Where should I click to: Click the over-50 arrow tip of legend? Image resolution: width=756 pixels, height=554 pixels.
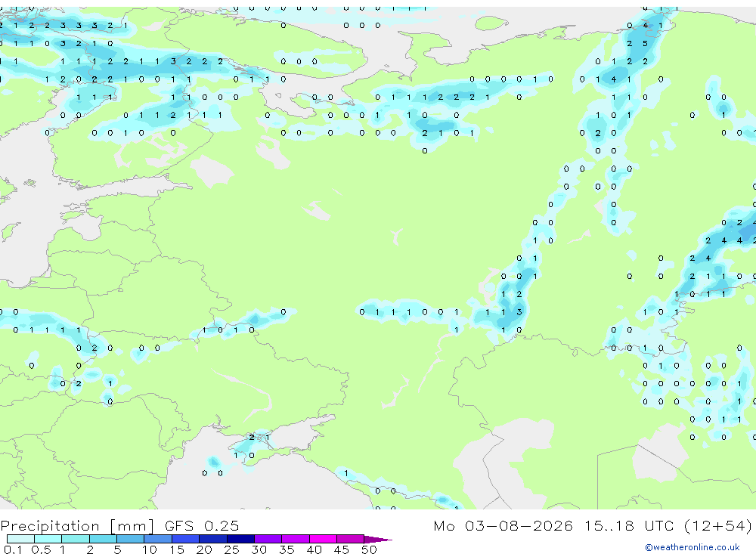(x=379, y=540)
